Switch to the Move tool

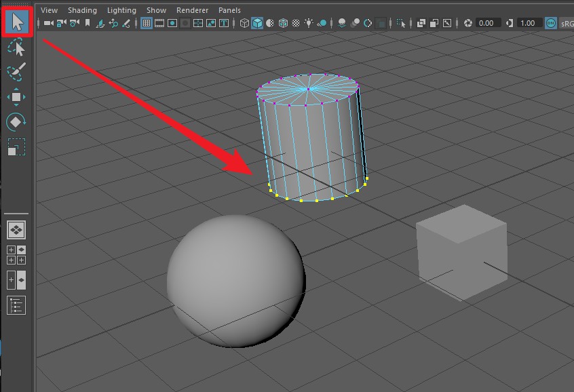point(16,97)
